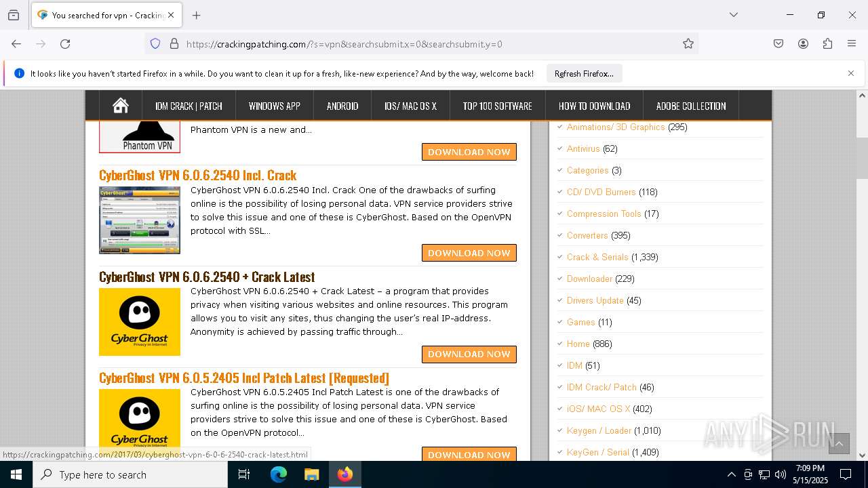
Task: Open Phantom VPN thumbnail image
Action: [x=140, y=138]
